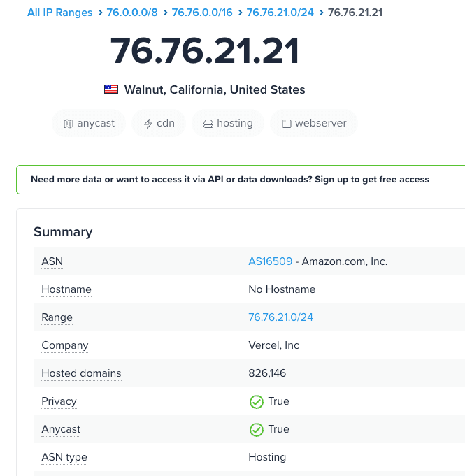
Task: Click the lightning bolt icon in cdn tag
Action: 148,124
